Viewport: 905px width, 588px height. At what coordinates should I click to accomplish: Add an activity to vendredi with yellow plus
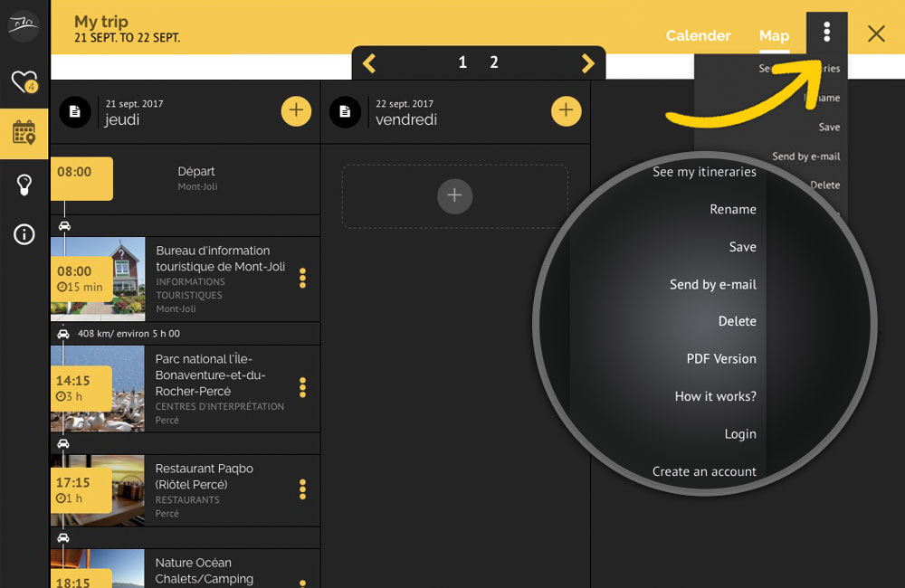567,110
